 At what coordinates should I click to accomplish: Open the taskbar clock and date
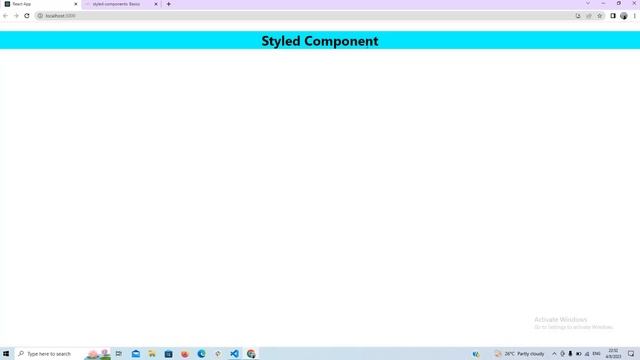click(613, 354)
